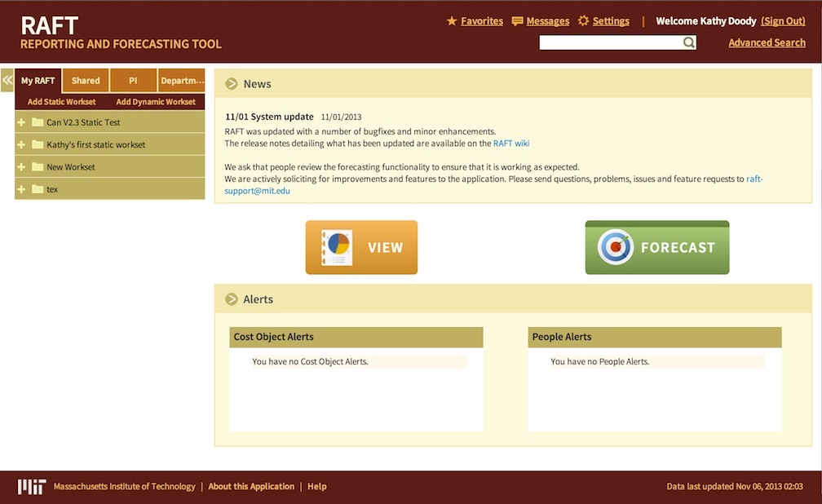Click Add Static Workset

tap(61, 102)
